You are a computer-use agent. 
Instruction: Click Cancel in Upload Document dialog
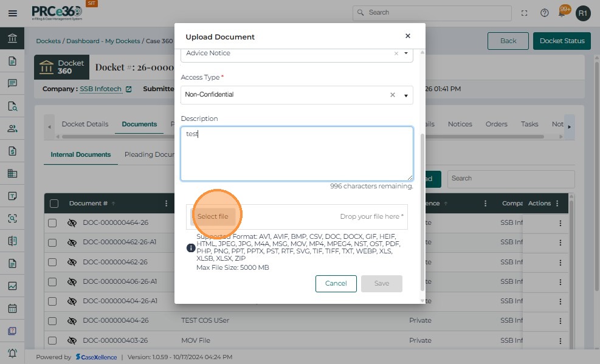[336, 284]
